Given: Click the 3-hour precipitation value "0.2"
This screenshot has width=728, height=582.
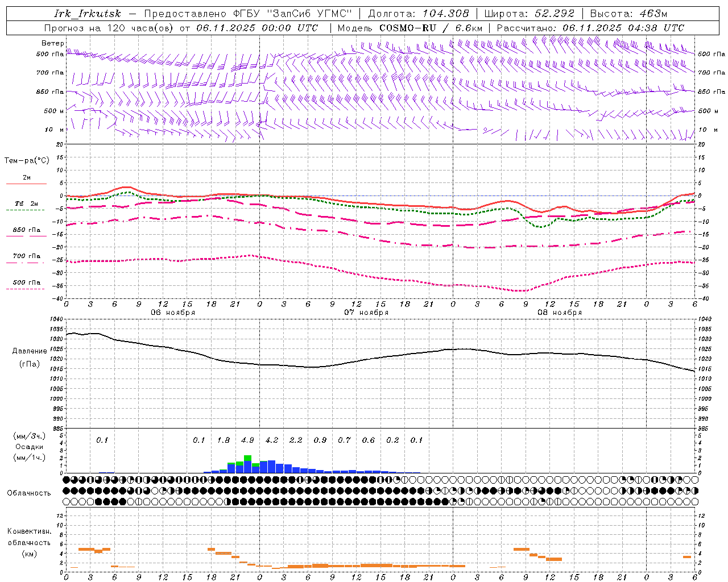Looking at the screenshot, I should tap(392, 440).
